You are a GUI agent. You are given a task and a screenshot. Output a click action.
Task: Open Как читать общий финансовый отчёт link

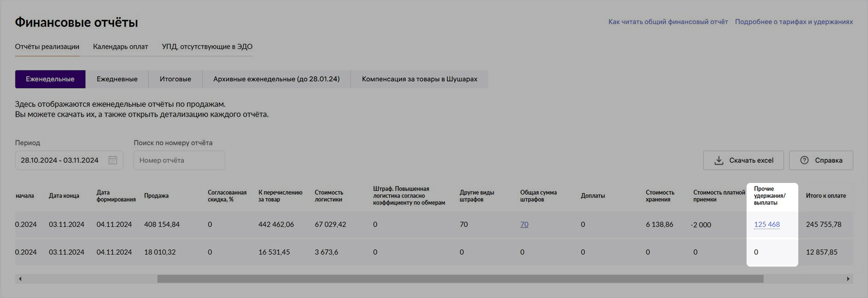[x=668, y=22]
